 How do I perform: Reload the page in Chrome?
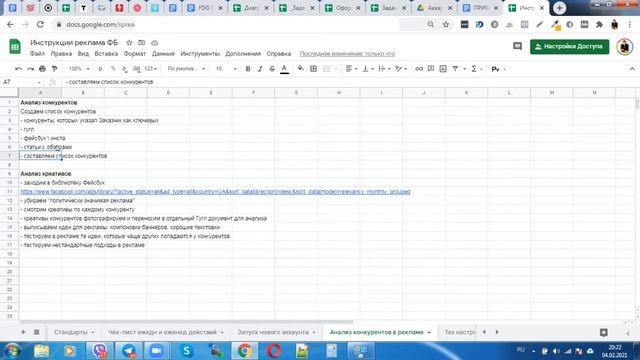40,24
